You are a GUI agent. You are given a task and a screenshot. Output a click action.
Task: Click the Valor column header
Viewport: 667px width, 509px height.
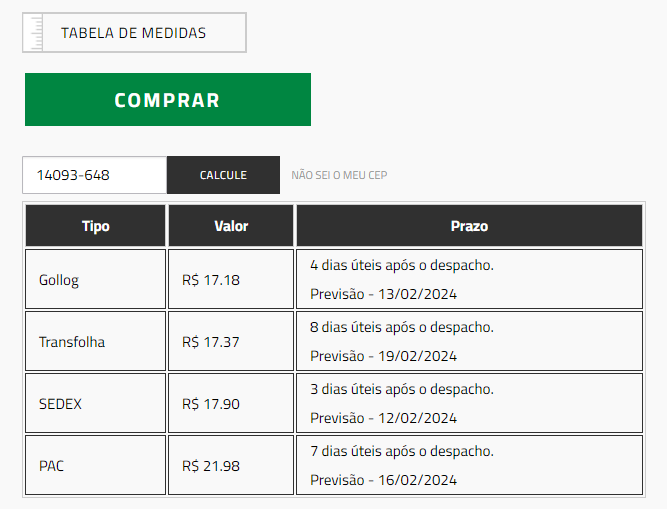pyautogui.click(x=231, y=226)
